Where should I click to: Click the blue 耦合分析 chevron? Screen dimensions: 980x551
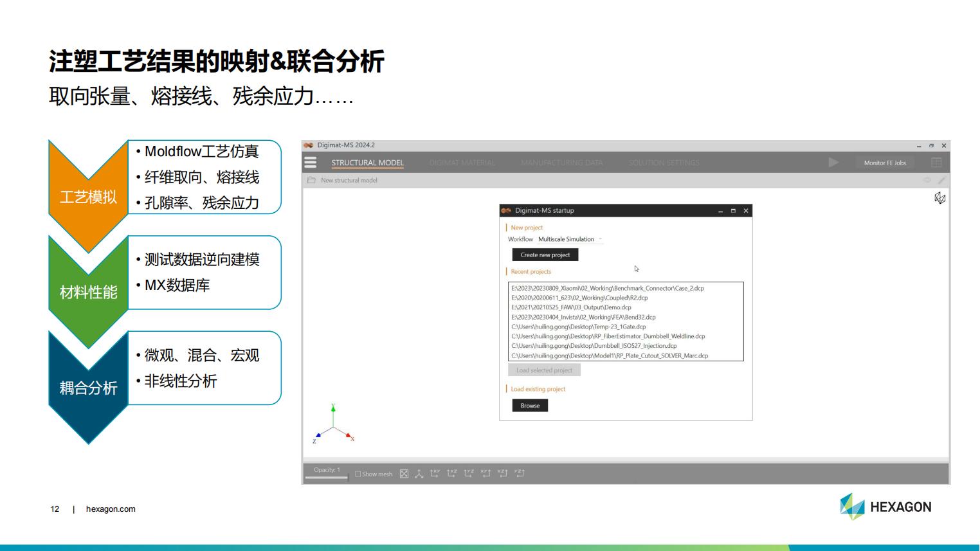click(x=88, y=388)
